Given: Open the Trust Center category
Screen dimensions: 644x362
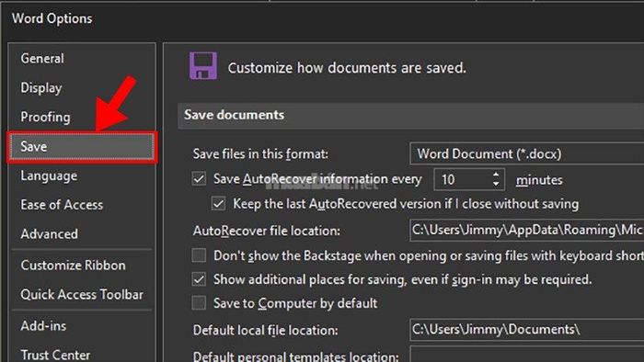Looking at the screenshot, I should 55,355.
